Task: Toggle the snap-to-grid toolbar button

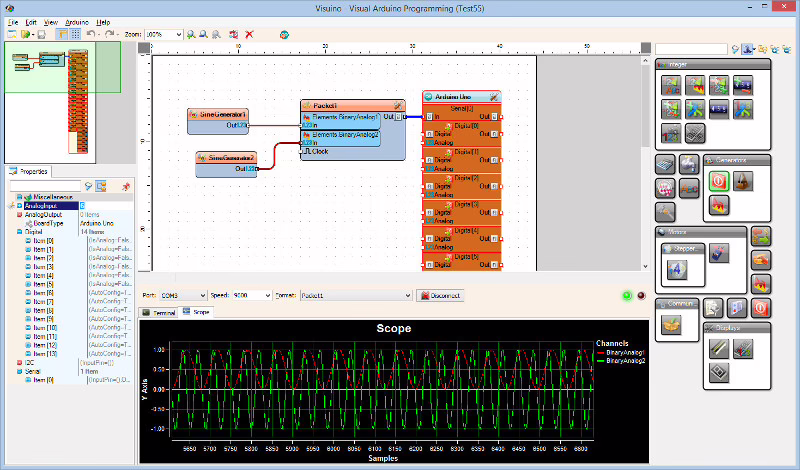Action: (76, 34)
